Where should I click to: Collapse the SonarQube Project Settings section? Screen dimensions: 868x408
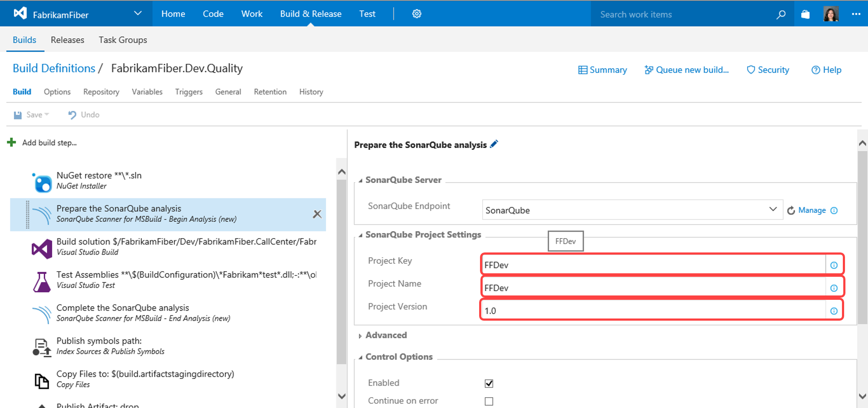click(360, 235)
